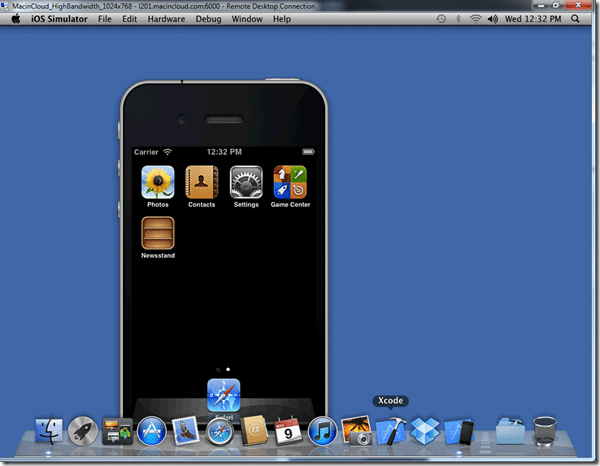Open the iPhoto dock icon
600x466 pixels.
(x=356, y=431)
